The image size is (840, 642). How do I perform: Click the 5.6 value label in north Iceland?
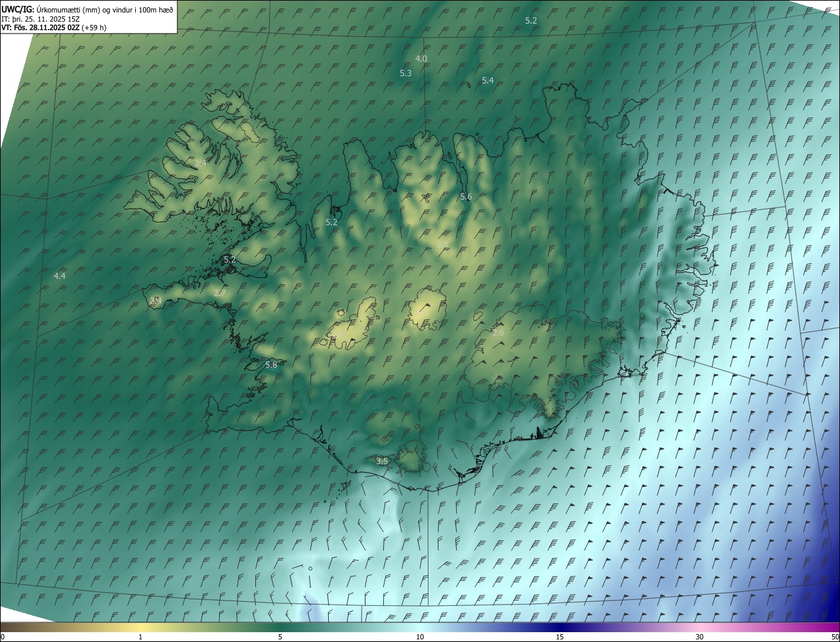[x=466, y=196]
